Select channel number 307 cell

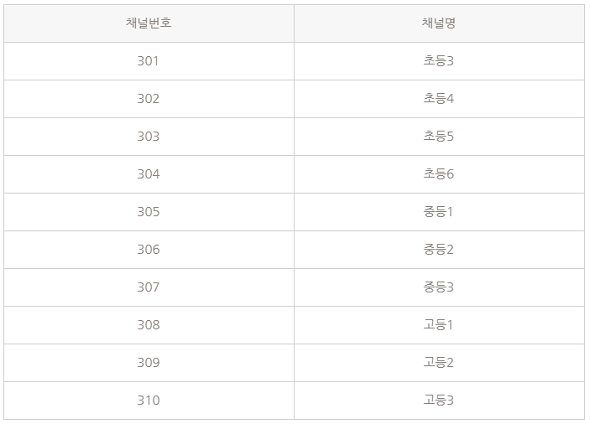[149, 287]
